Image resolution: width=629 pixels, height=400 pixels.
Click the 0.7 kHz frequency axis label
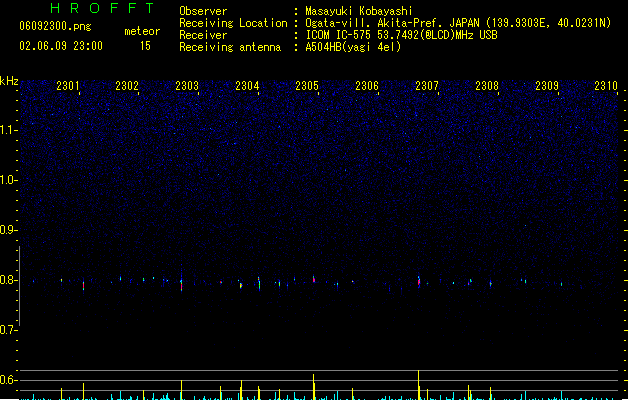[x=8, y=330]
